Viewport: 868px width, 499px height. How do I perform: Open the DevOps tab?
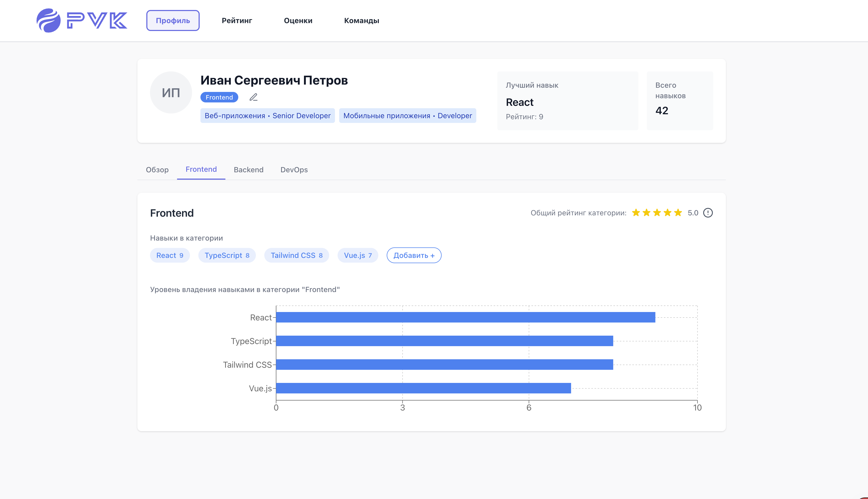click(x=294, y=170)
